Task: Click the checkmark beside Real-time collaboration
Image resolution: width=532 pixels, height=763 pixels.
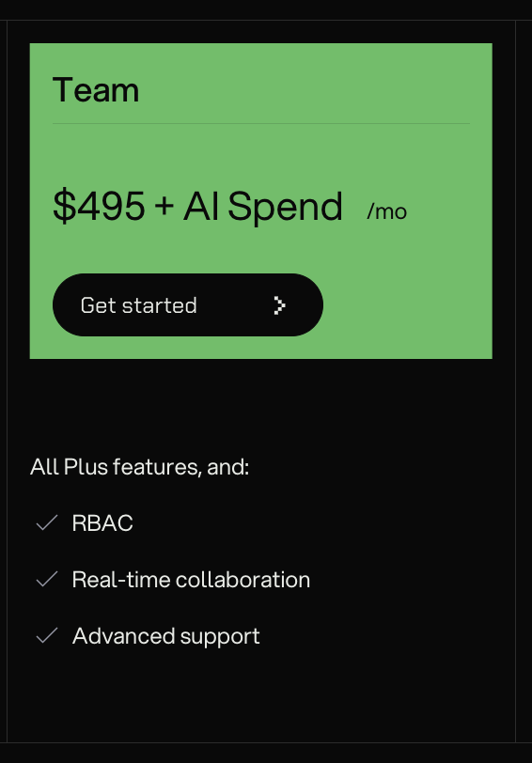Action: pos(47,579)
